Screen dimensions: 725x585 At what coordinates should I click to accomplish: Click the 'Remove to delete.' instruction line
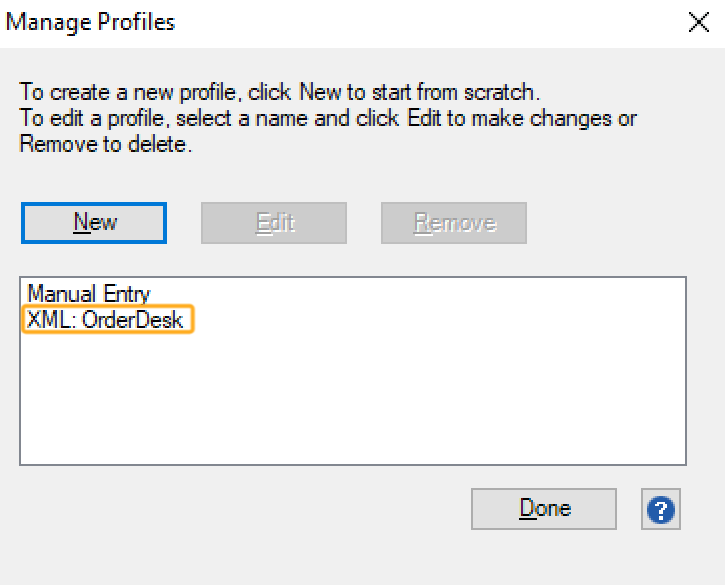(105, 145)
